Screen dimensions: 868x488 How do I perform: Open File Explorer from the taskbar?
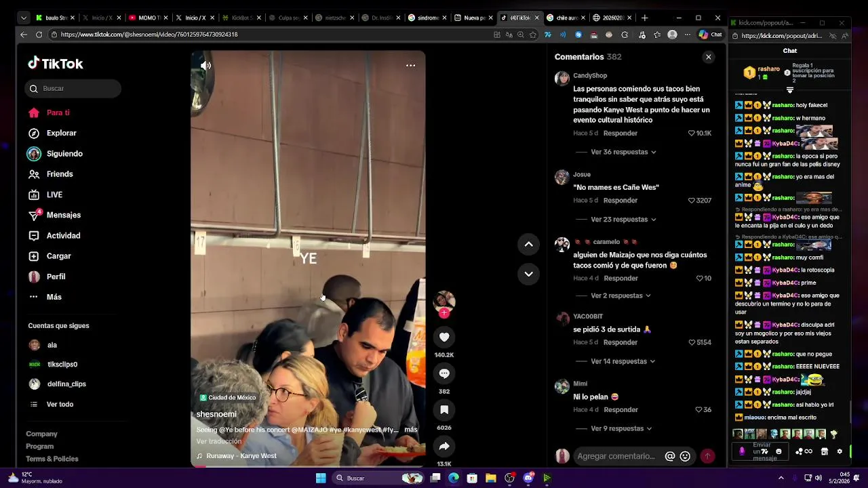click(491, 478)
